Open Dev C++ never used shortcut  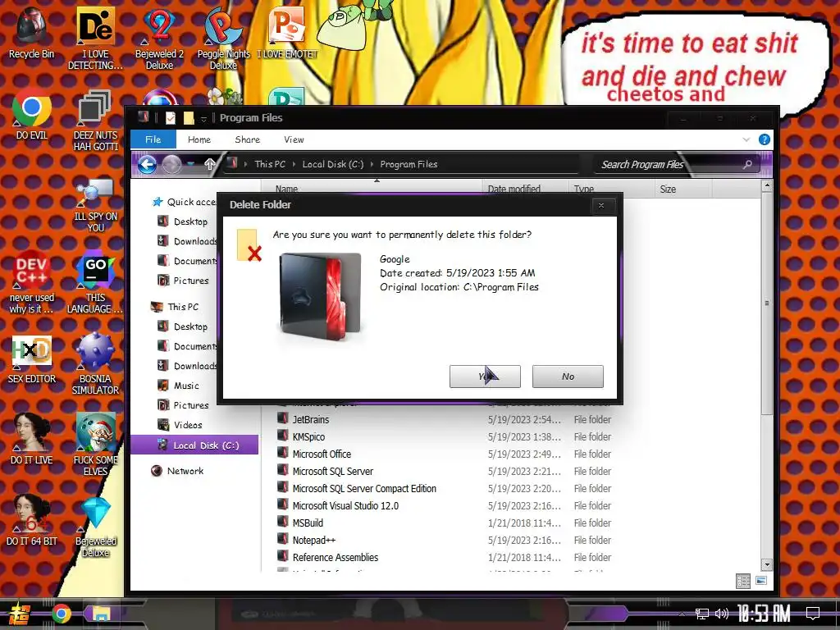coord(31,282)
